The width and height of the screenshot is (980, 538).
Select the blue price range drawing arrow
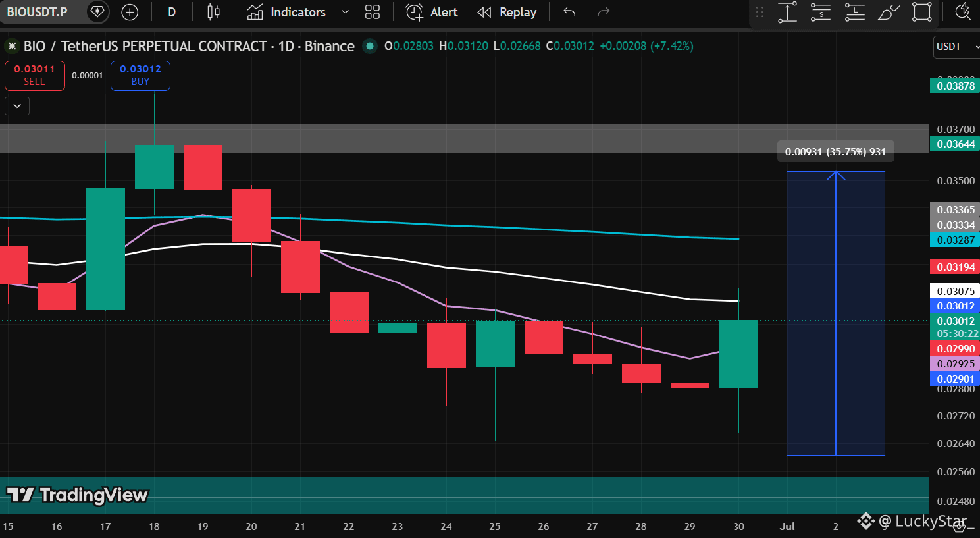836,313
